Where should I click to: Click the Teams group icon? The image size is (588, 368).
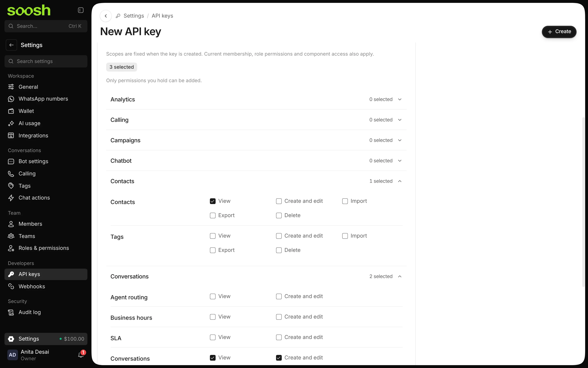(x=11, y=236)
